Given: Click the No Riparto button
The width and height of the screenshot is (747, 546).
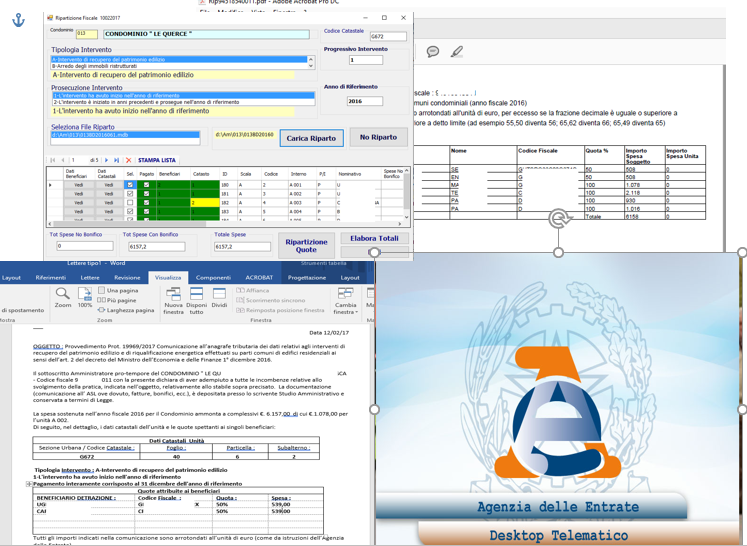Looking at the screenshot, I should [x=378, y=137].
